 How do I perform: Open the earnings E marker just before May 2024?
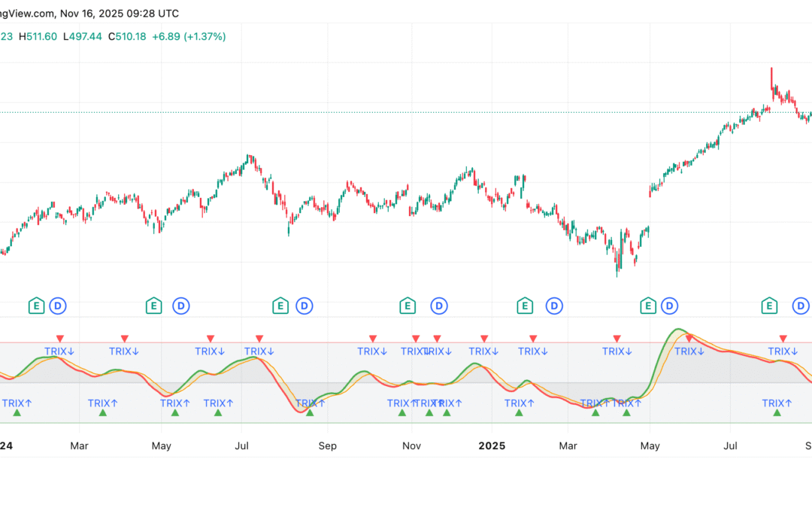(x=153, y=306)
